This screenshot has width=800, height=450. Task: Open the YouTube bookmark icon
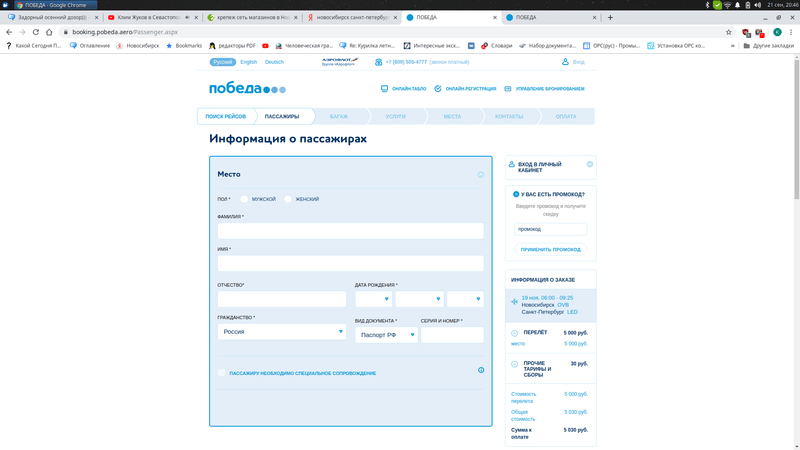265,45
